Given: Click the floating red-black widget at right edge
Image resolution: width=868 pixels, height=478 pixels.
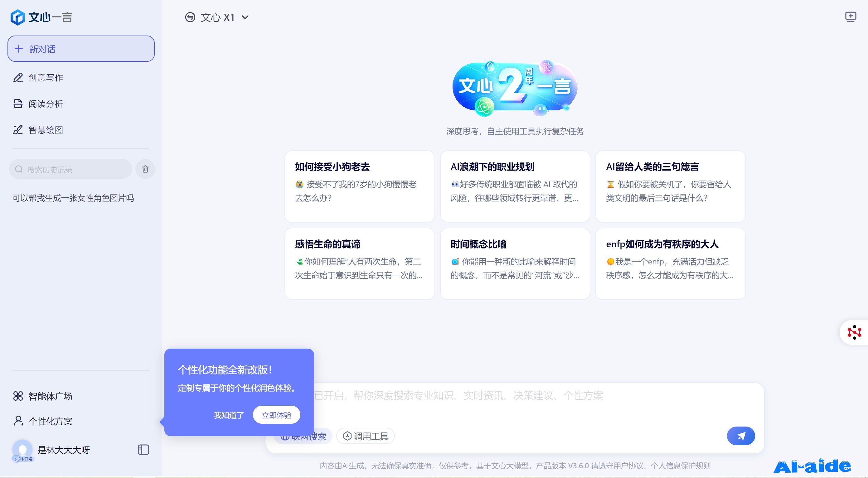Looking at the screenshot, I should (854, 332).
